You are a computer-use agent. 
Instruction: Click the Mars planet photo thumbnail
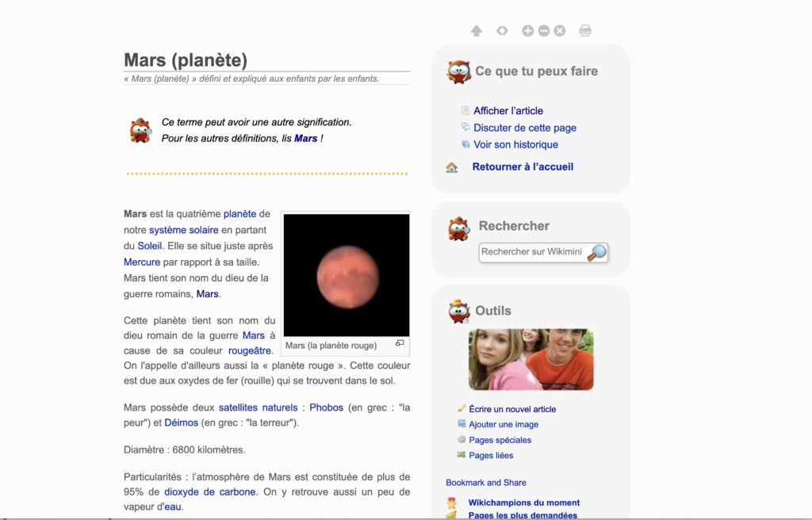[347, 275]
